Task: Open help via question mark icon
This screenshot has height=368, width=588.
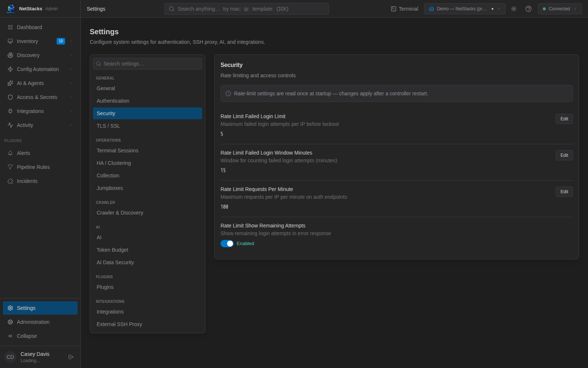Action: click(528, 9)
